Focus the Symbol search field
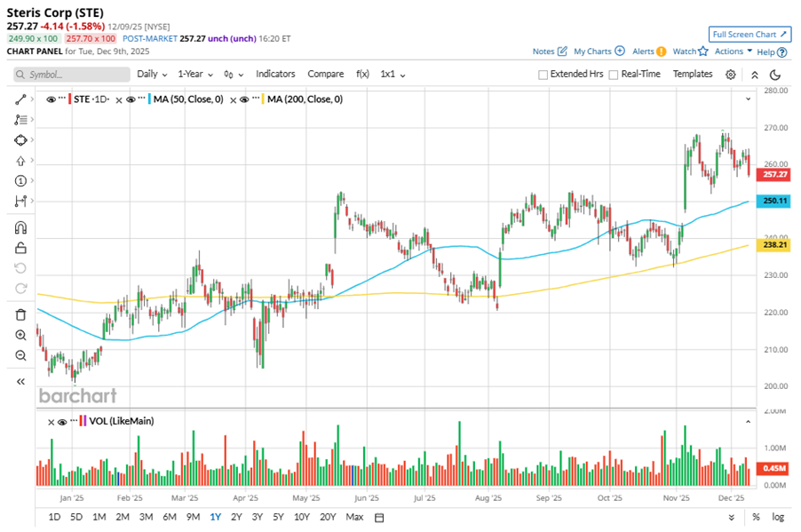 pos(72,75)
